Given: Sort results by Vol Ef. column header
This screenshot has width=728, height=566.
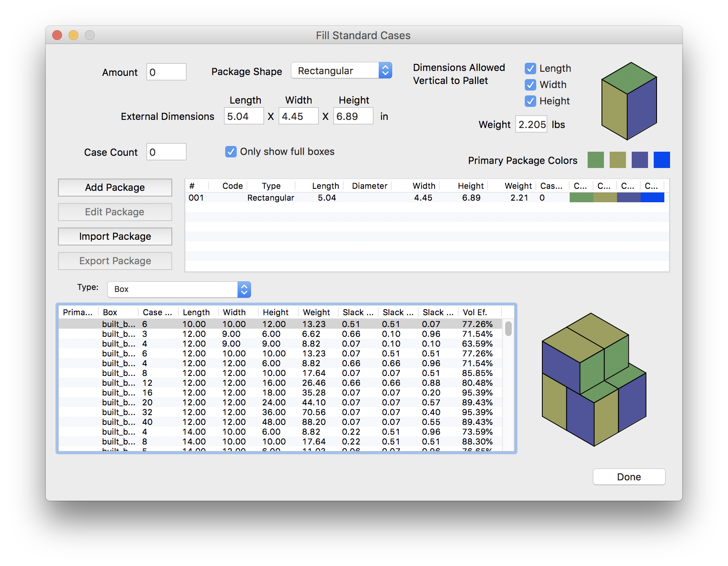Looking at the screenshot, I should point(475,312).
